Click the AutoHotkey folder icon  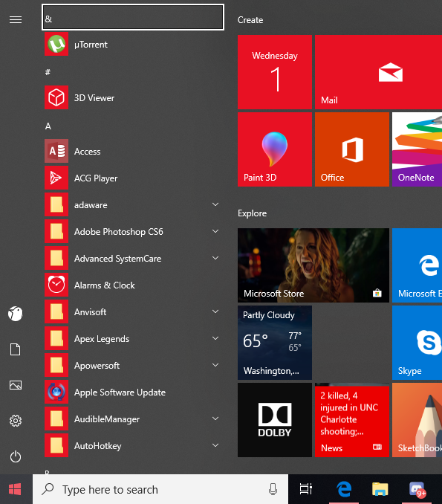pos(56,445)
